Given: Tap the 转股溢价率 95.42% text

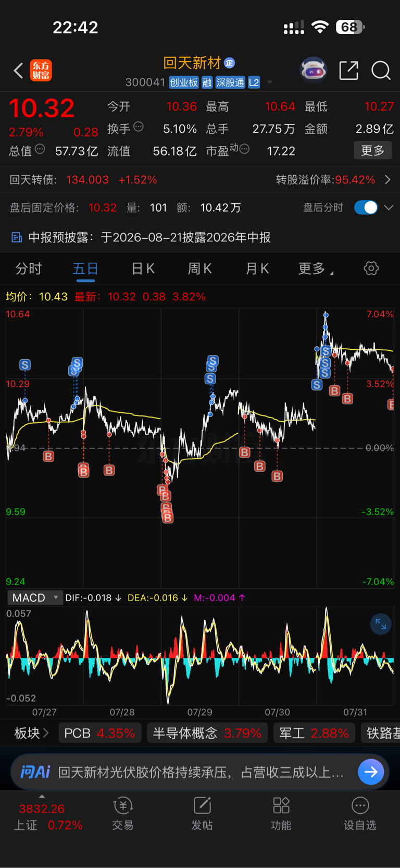Looking at the screenshot, I should (x=326, y=180).
